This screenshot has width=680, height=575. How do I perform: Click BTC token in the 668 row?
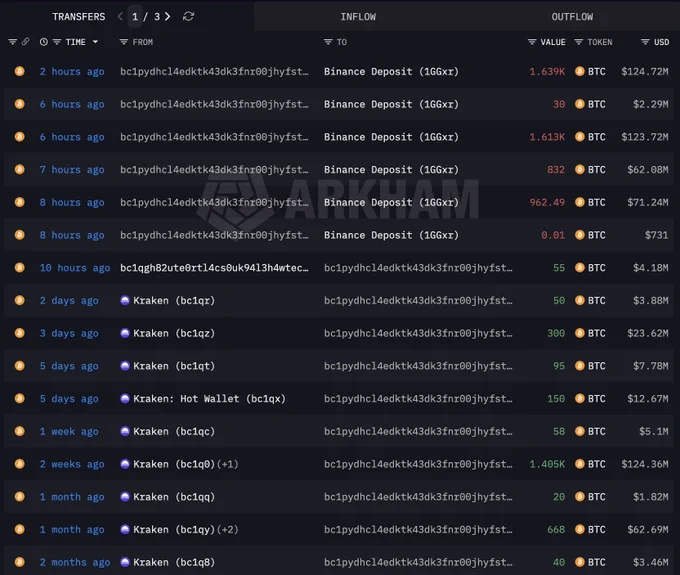click(590, 529)
